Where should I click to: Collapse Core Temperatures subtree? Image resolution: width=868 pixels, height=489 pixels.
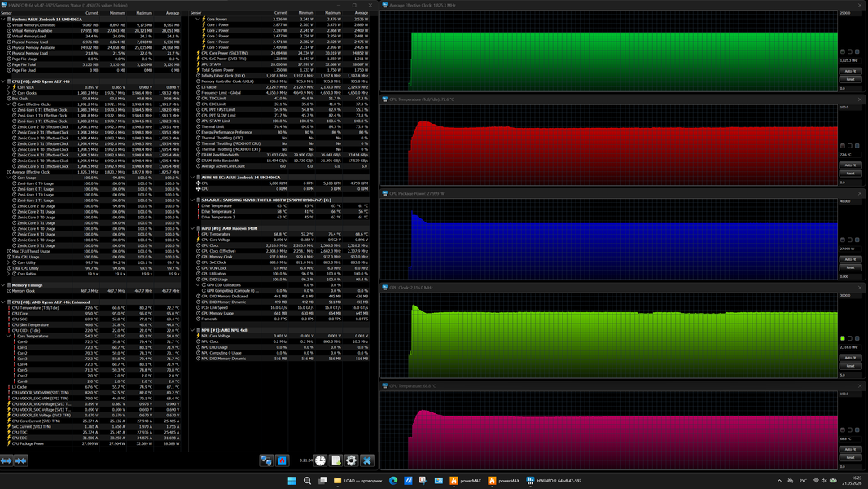coord(8,336)
